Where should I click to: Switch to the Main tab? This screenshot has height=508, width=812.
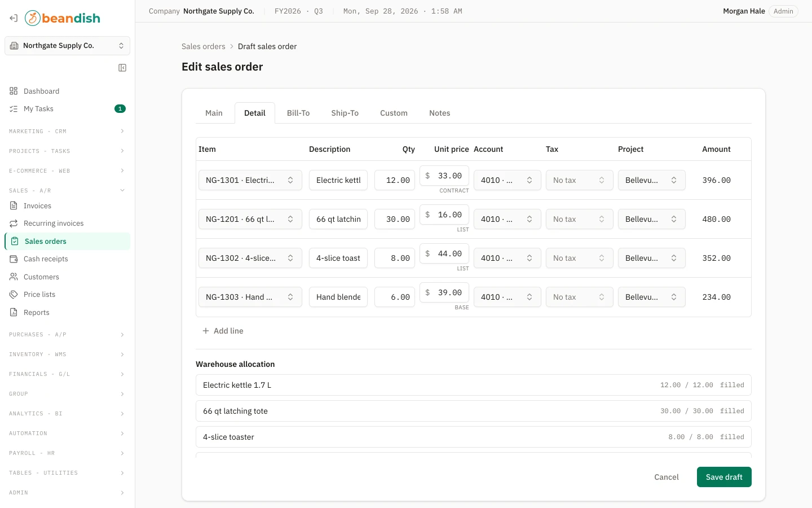click(214, 113)
